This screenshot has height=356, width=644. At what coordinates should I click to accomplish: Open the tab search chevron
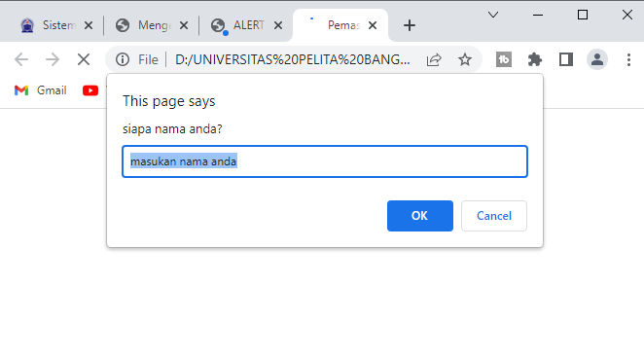point(493,16)
